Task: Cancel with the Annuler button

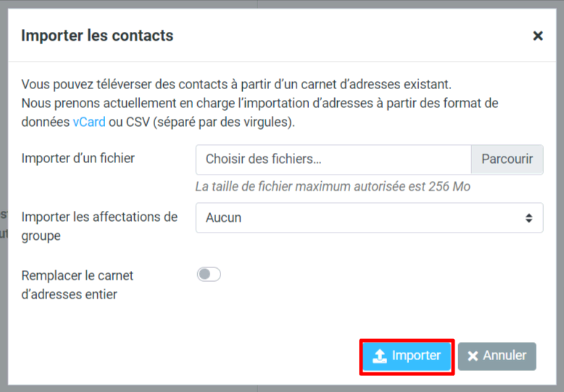Action: (497, 356)
